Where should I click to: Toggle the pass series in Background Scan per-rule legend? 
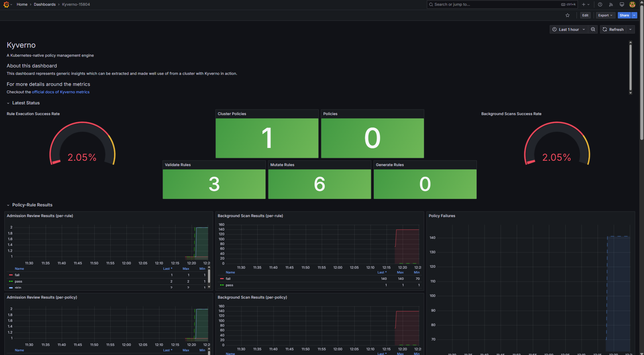click(230, 285)
